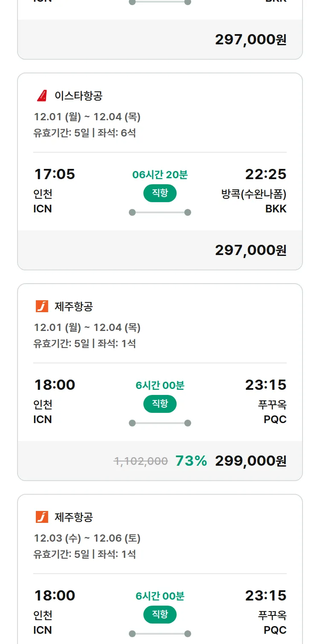Click route line on 12.01 Jeju Air flight
Image resolution: width=320 pixels, height=644 pixels.
click(x=160, y=423)
